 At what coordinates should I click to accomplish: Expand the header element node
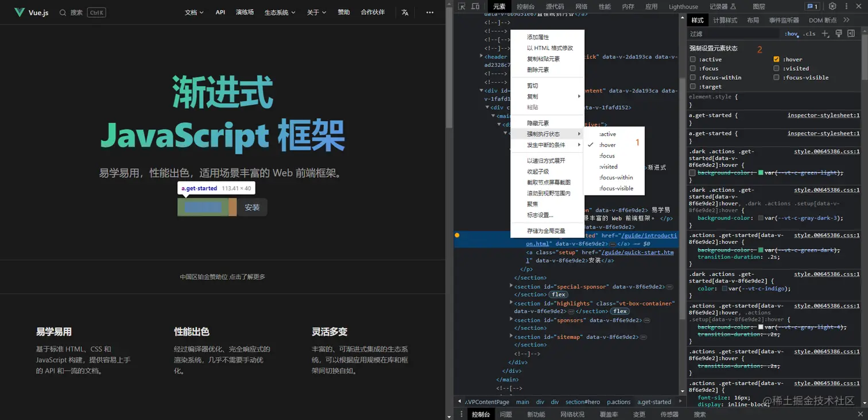[x=482, y=56]
